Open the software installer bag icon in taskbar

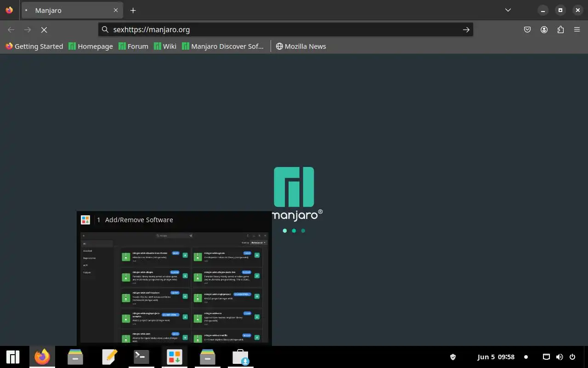point(240,357)
